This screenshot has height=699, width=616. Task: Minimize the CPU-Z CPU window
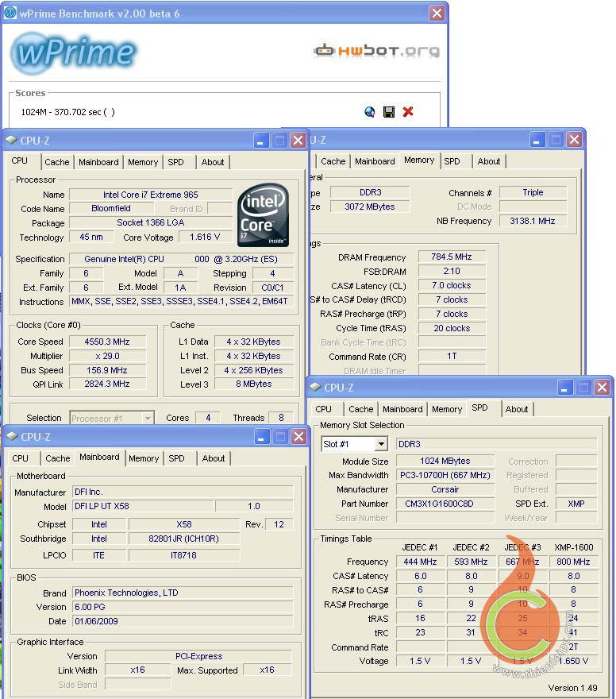[260, 141]
